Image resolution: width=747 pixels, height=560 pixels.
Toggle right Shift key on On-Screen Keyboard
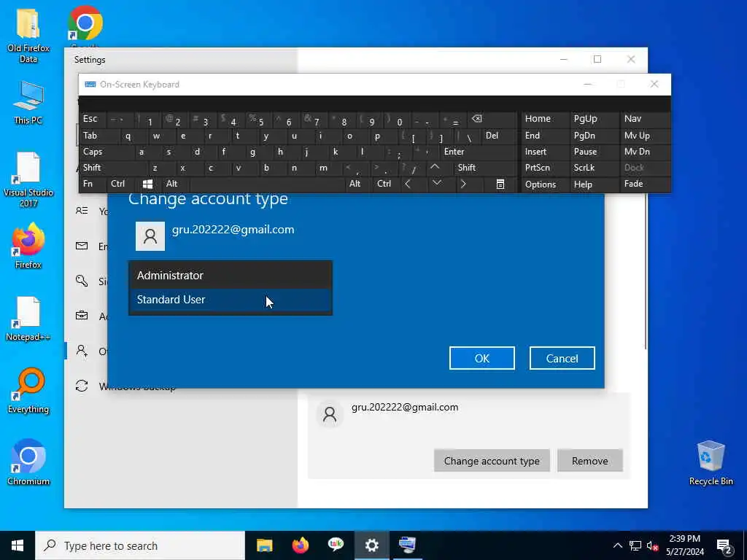(484, 168)
